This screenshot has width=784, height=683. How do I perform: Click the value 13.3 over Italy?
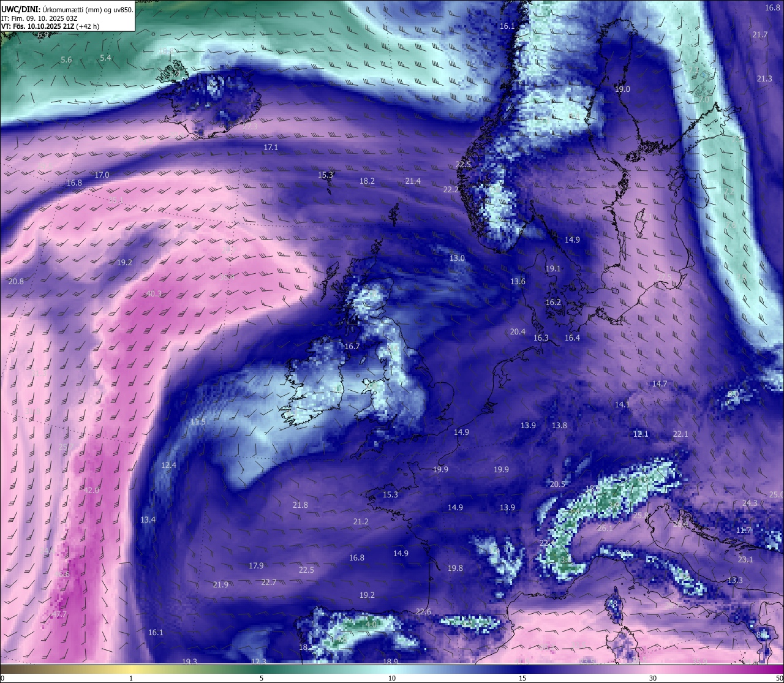click(x=735, y=581)
